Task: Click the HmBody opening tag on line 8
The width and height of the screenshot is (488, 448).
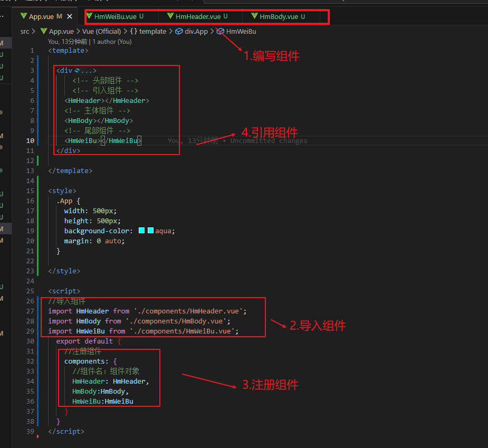Action: tap(80, 121)
